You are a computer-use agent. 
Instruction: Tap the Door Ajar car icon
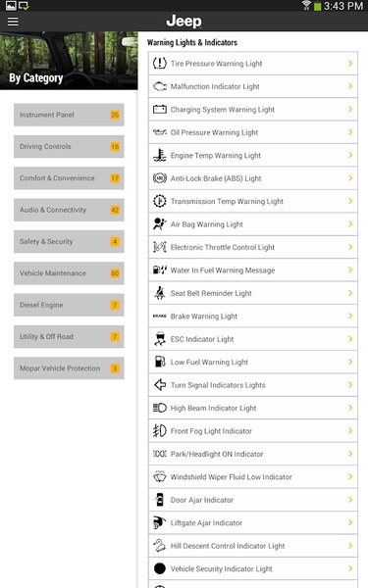(160, 500)
